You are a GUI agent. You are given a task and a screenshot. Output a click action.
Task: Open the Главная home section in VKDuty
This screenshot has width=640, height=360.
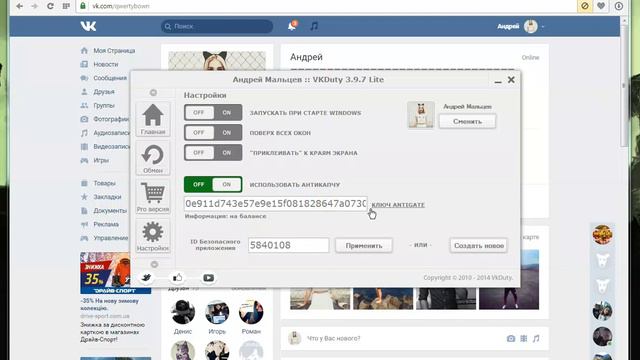153,119
